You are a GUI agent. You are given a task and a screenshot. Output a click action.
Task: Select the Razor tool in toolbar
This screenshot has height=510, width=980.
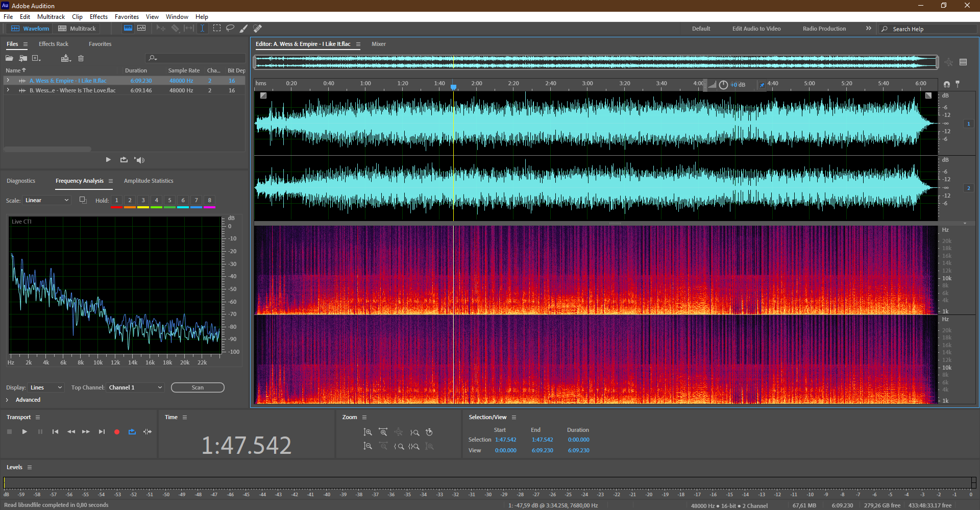click(x=175, y=29)
